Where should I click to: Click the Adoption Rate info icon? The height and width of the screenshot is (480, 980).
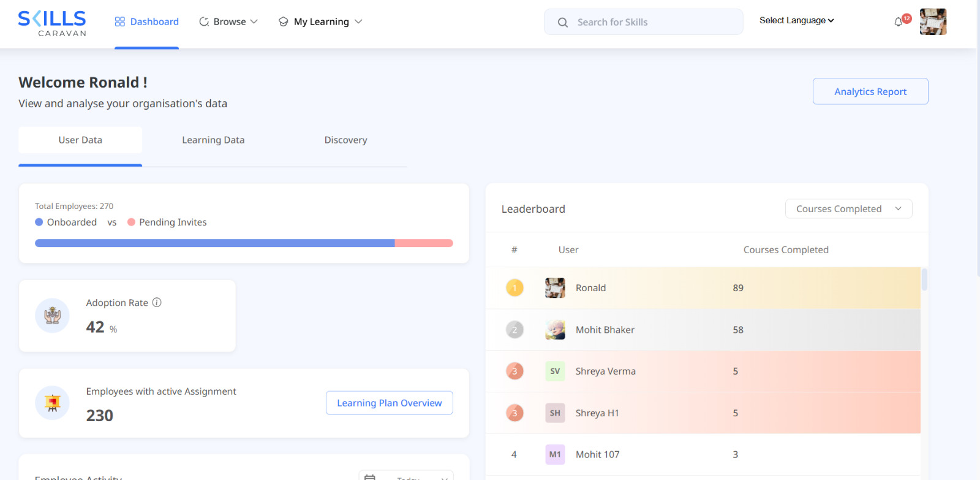[157, 302]
